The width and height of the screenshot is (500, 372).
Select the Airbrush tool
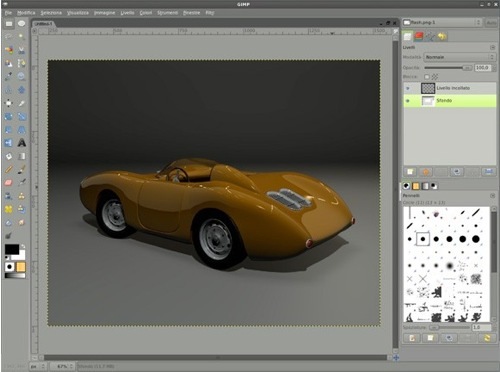point(22,183)
